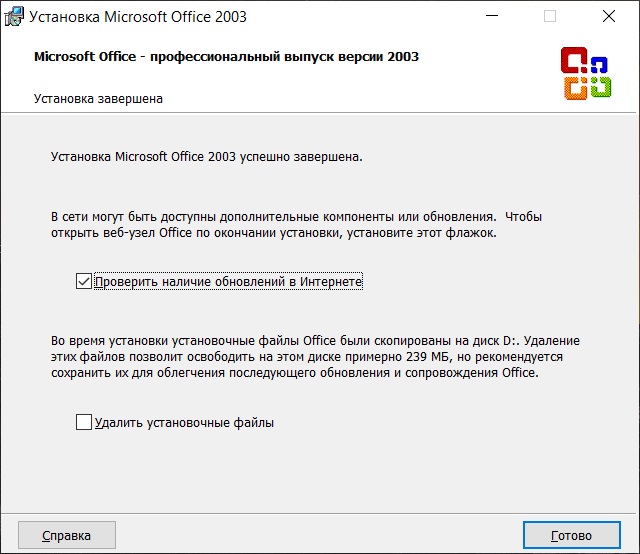Tick the Удалить установочные файлы checkbox box
Image resolution: width=640 pixels, height=554 pixels.
coord(84,422)
